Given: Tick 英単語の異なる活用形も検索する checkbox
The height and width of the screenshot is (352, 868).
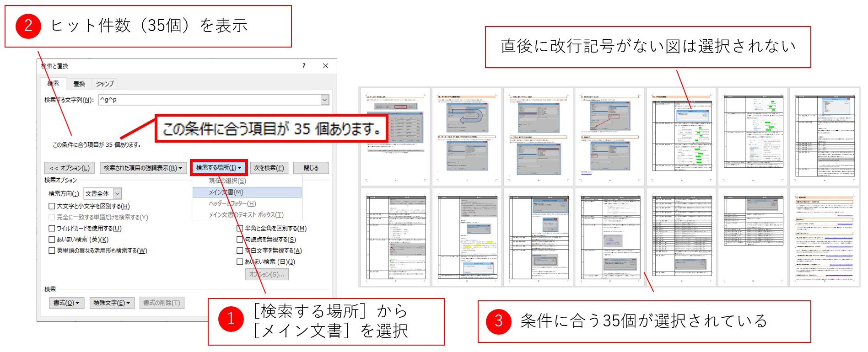Looking at the screenshot, I should (x=52, y=251).
